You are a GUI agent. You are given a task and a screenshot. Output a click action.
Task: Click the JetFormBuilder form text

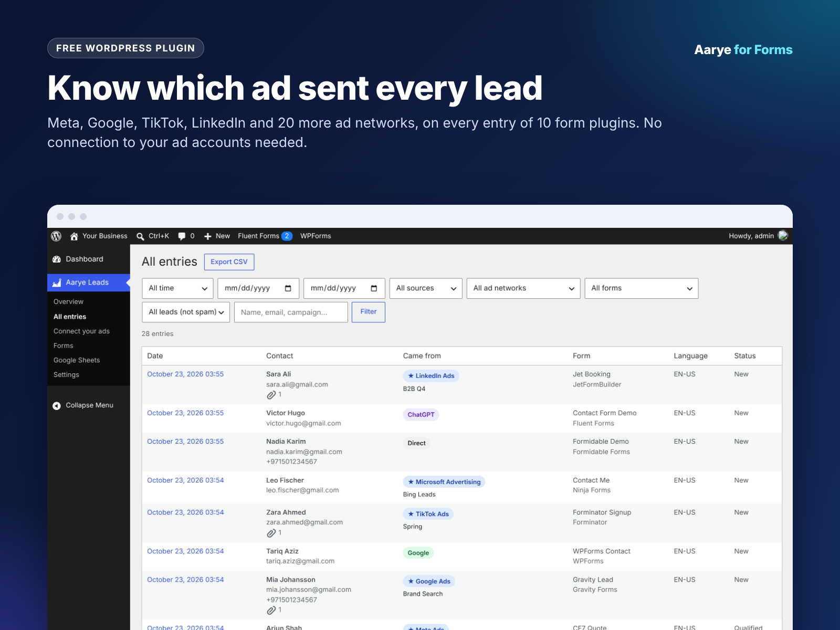597,385
